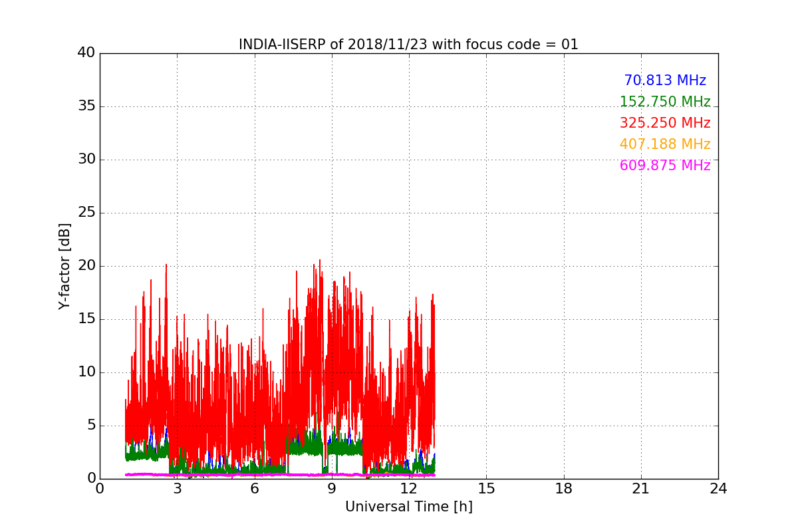
Task: Click the x-axis tick label 6
Action: tap(254, 489)
